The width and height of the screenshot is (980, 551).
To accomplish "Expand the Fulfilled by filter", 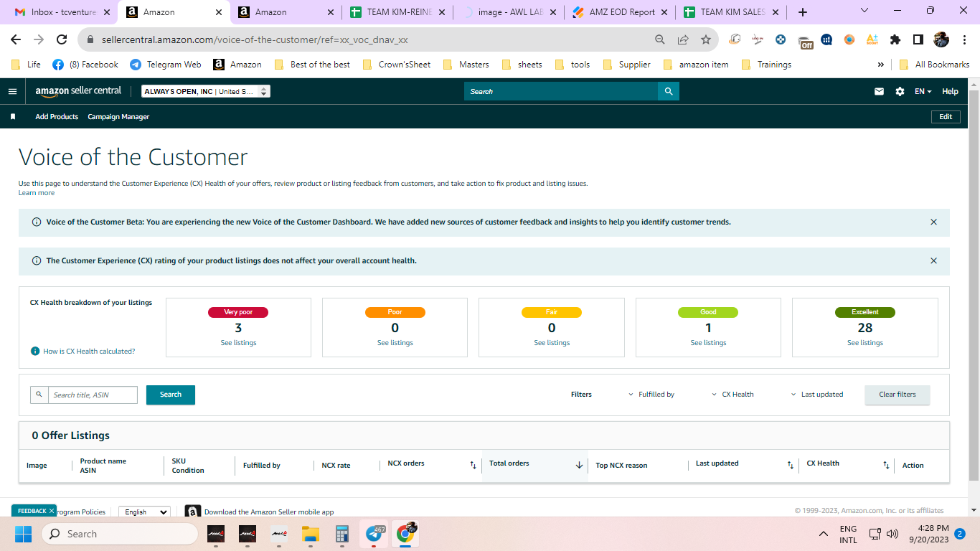I will [651, 395].
